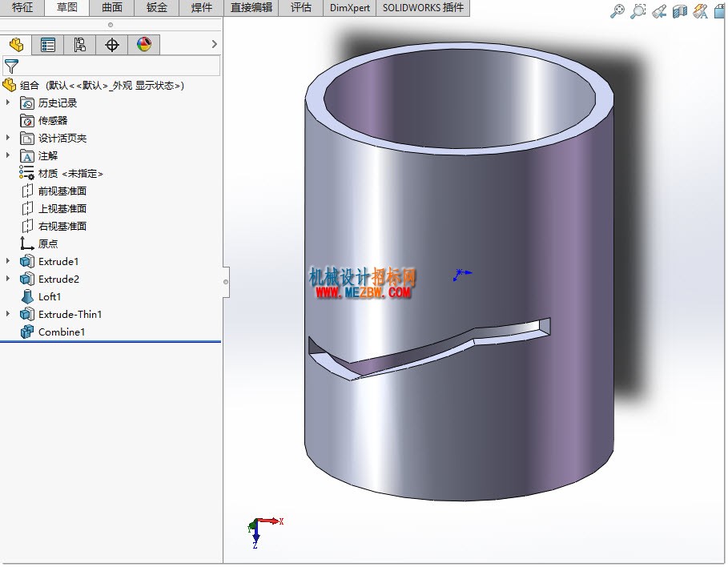Switch to the 特征 ribbon tab
728x567 pixels.
coord(22,7)
